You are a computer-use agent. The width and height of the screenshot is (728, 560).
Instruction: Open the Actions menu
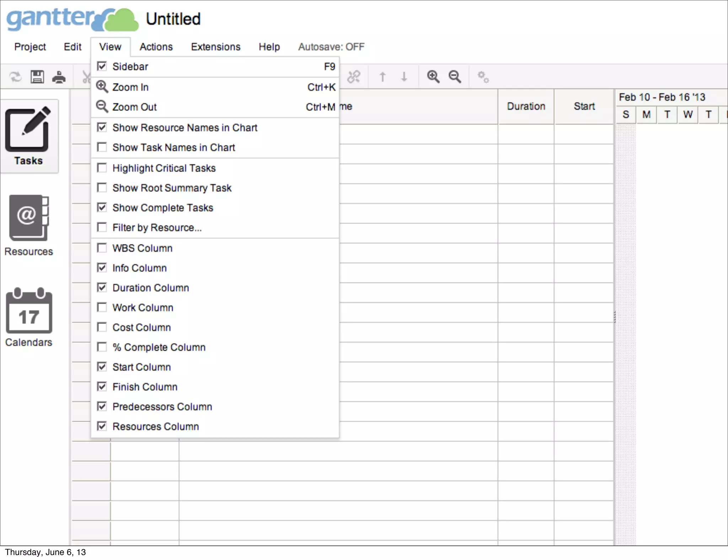[x=156, y=47]
